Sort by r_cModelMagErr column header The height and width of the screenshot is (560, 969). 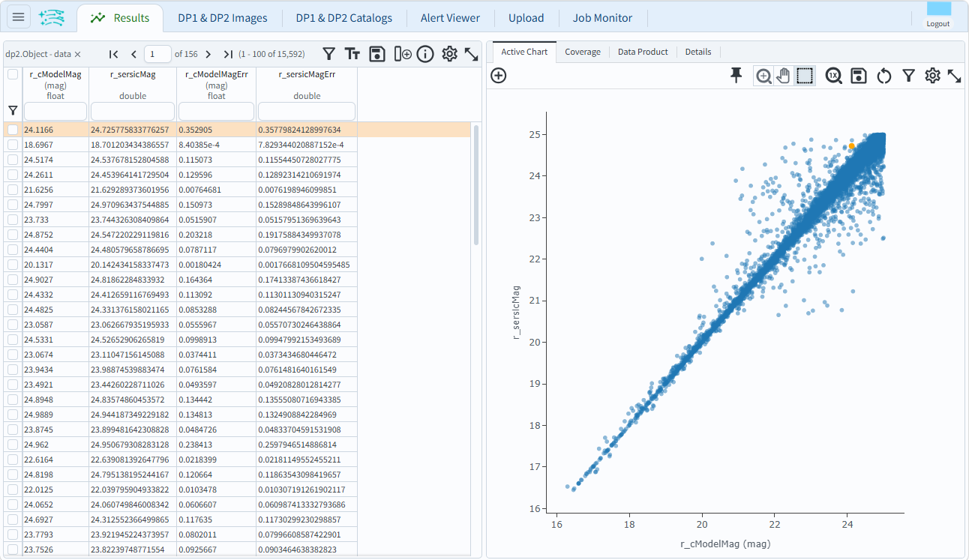(x=216, y=74)
